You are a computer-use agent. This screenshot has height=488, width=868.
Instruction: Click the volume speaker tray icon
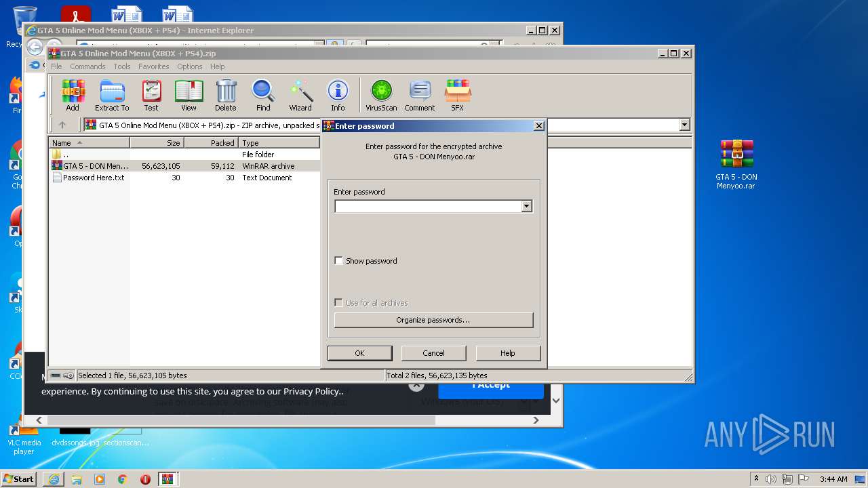(771, 479)
